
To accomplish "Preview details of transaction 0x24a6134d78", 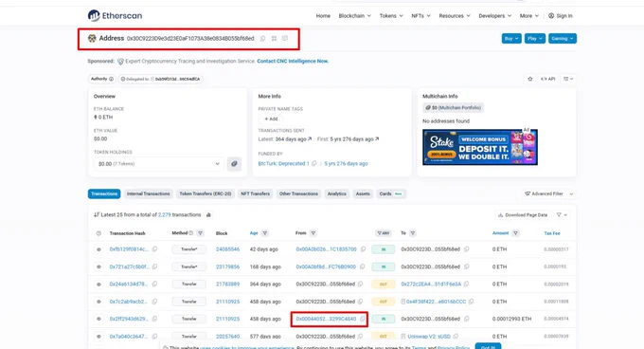I will click(x=98, y=285).
